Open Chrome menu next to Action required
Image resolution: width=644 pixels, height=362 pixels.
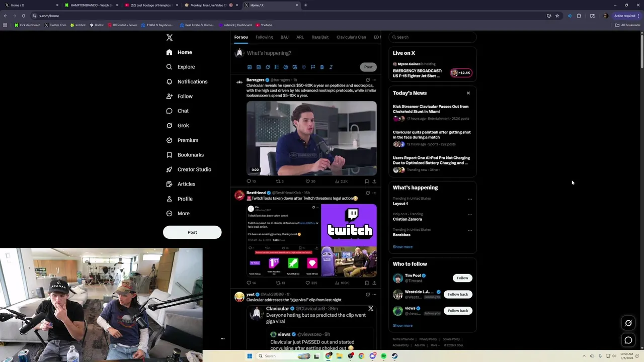[x=639, y=16]
